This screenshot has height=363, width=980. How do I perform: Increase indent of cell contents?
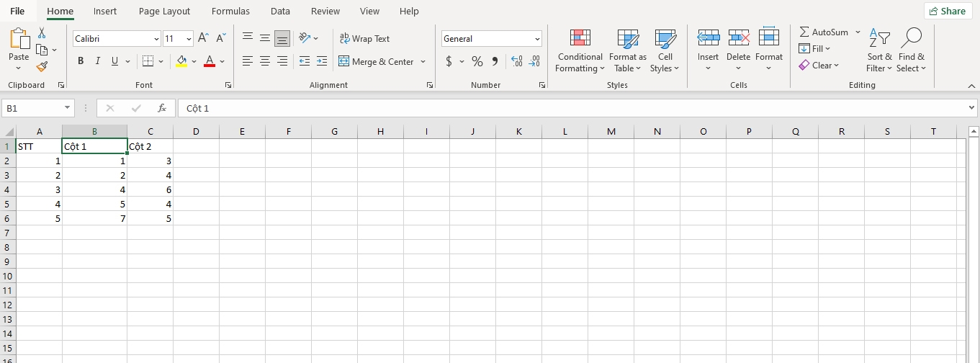[x=321, y=61]
